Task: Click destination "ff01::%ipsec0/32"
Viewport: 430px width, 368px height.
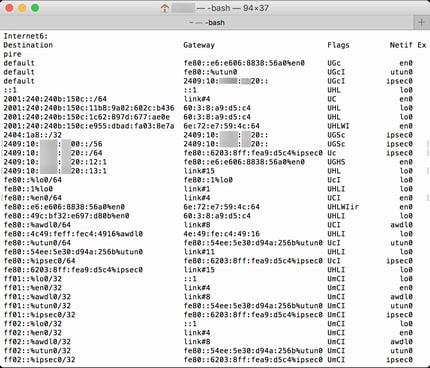Action: coord(39,315)
